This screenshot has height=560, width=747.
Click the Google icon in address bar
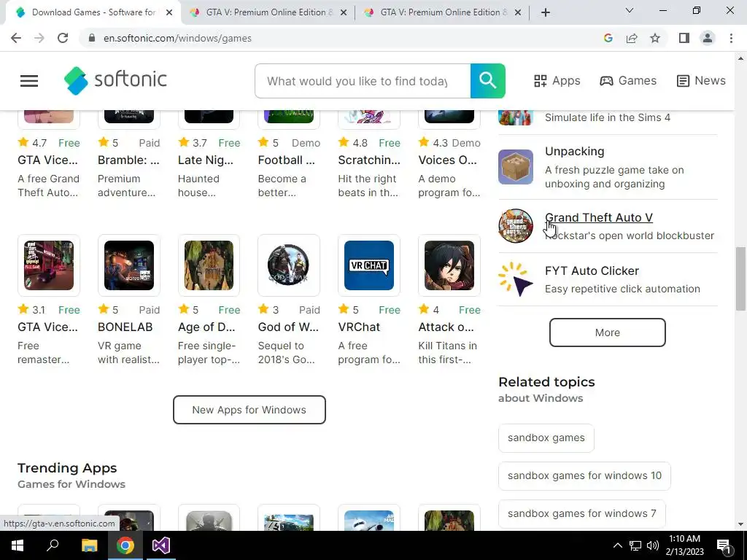coord(608,38)
